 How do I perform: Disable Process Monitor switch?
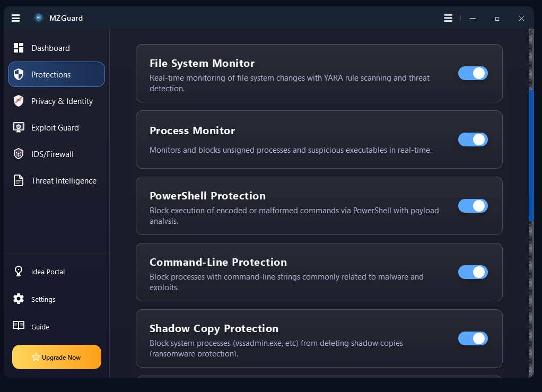coord(473,140)
